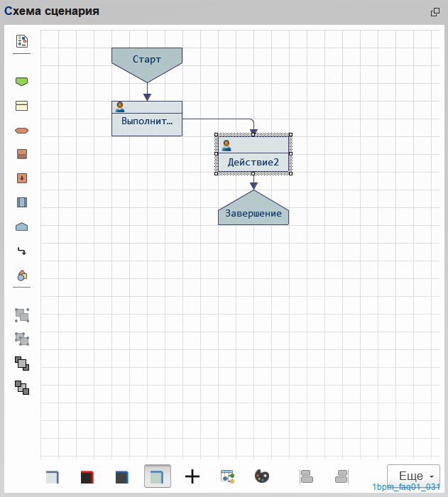
Task: Click the red-edged black square icon
Action: (87, 476)
